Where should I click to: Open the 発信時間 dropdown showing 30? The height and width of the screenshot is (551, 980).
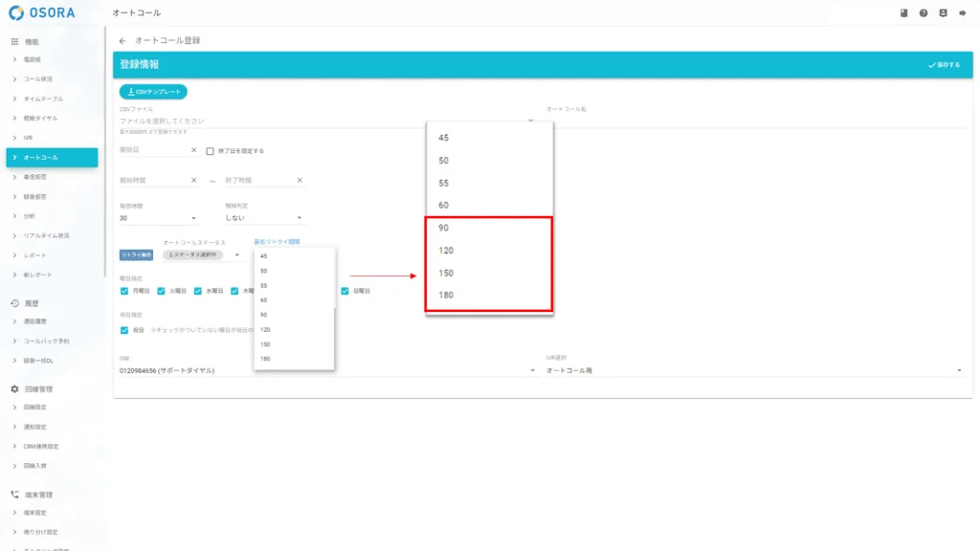(x=158, y=218)
